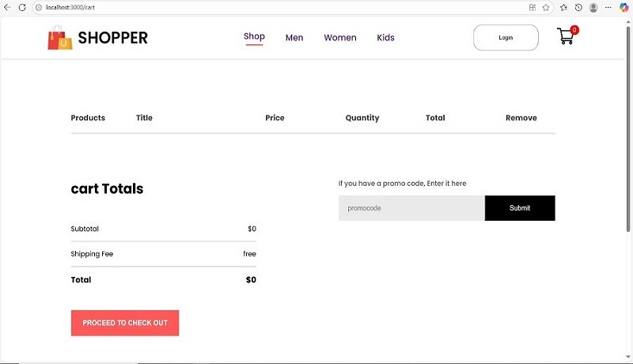The height and width of the screenshot is (364, 633).
Task: Click the Shopper bag logo
Action: click(x=59, y=37)
